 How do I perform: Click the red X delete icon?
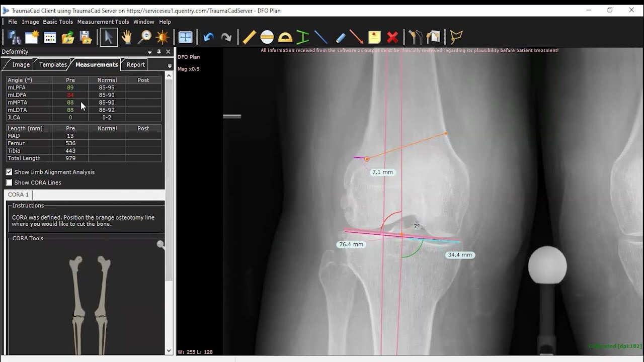[x=392, y=37]
